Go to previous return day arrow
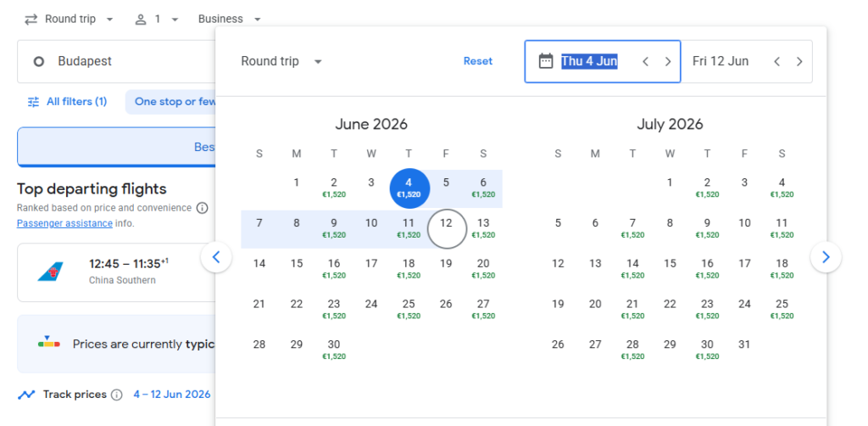The height and width of the screenshot is (426, 868). pos(777,61)
